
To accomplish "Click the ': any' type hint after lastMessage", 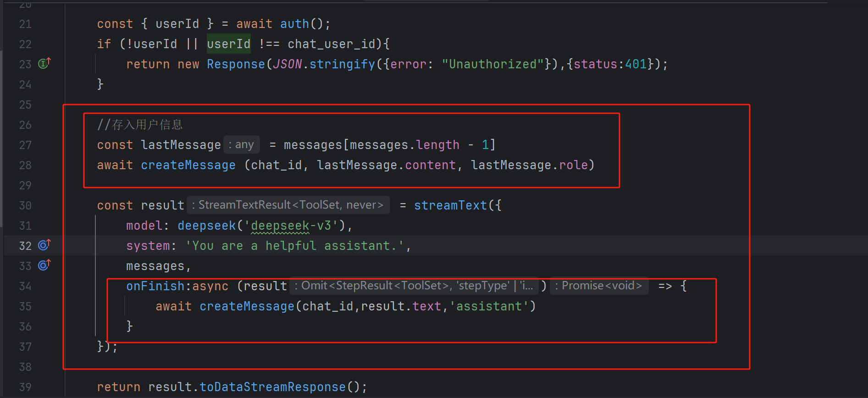I will pos(242,145).
